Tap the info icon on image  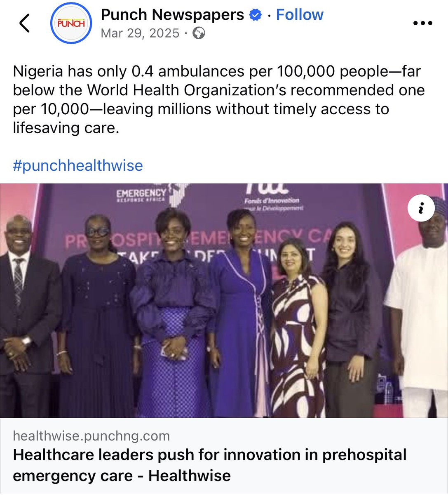point(421,209)
